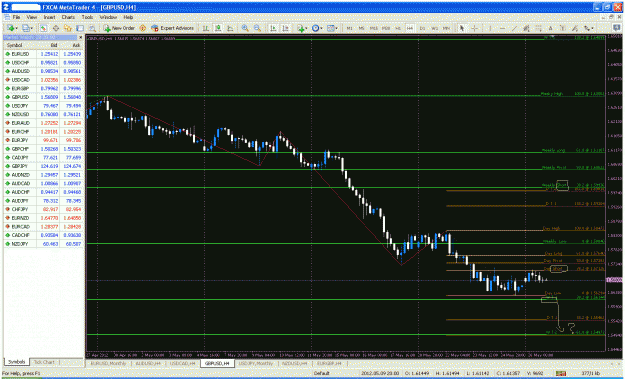Expand the Profiles dropdown arrow

32,28
